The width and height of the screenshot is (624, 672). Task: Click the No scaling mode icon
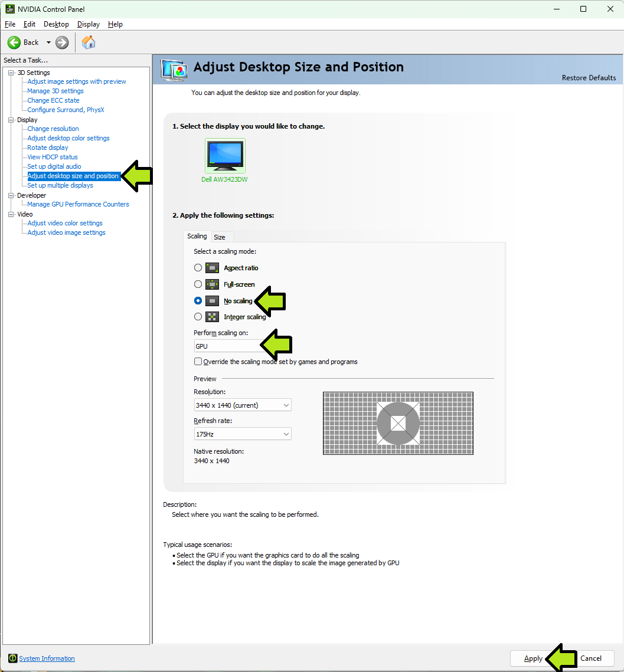click(213, 301)
